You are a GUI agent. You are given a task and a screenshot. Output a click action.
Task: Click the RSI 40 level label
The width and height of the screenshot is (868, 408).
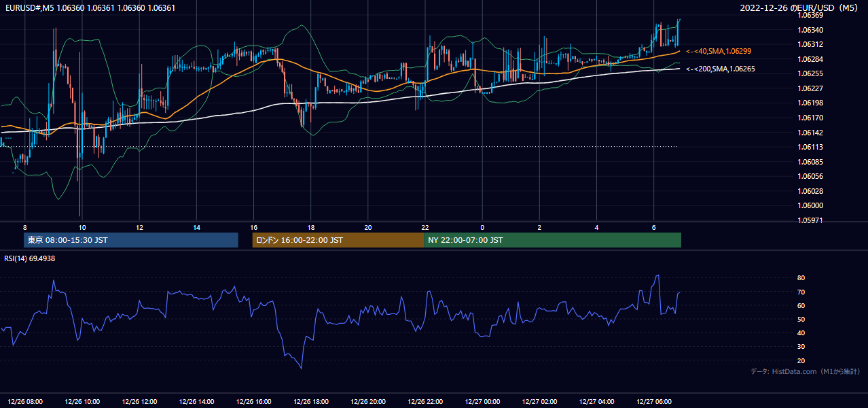point(801,333)
